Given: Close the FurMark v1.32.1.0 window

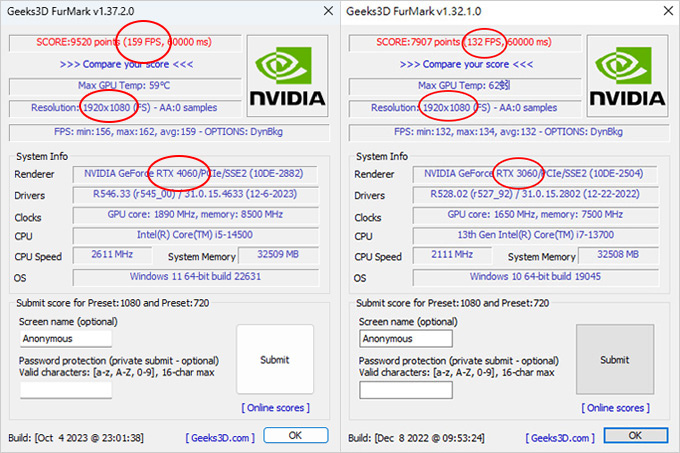Looking at the screenshot, I should point(668,11).
